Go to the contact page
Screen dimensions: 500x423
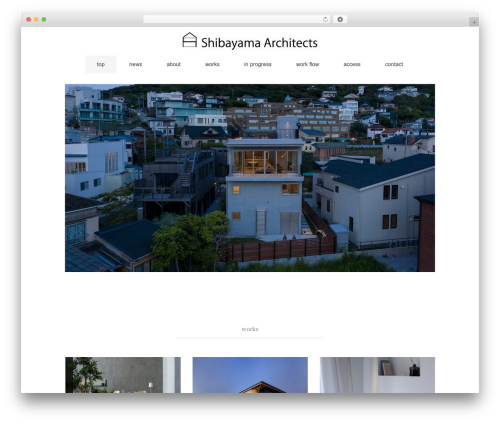394,64
